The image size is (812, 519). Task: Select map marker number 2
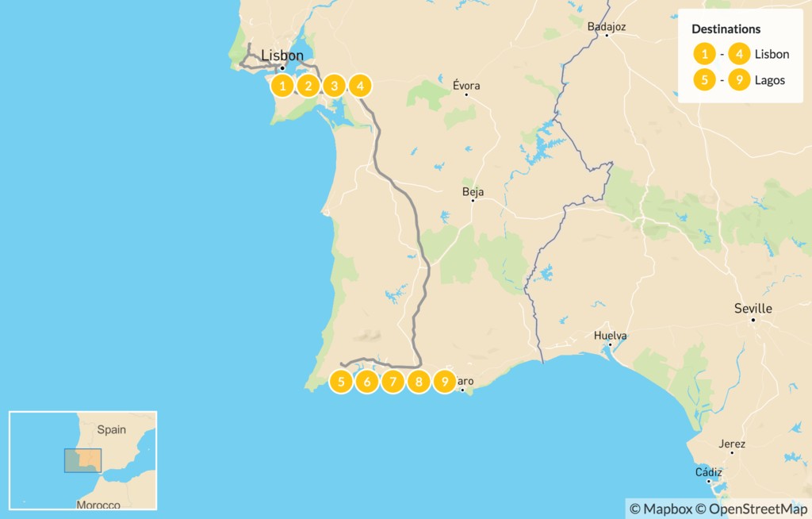(308, 86)
